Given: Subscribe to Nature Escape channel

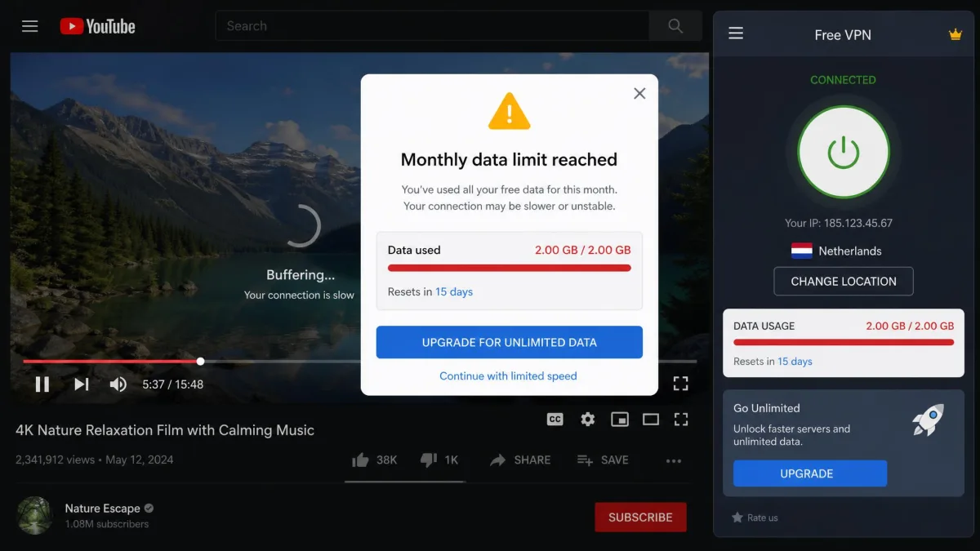Looking at the screenshot, I should (x=640, y=517).
